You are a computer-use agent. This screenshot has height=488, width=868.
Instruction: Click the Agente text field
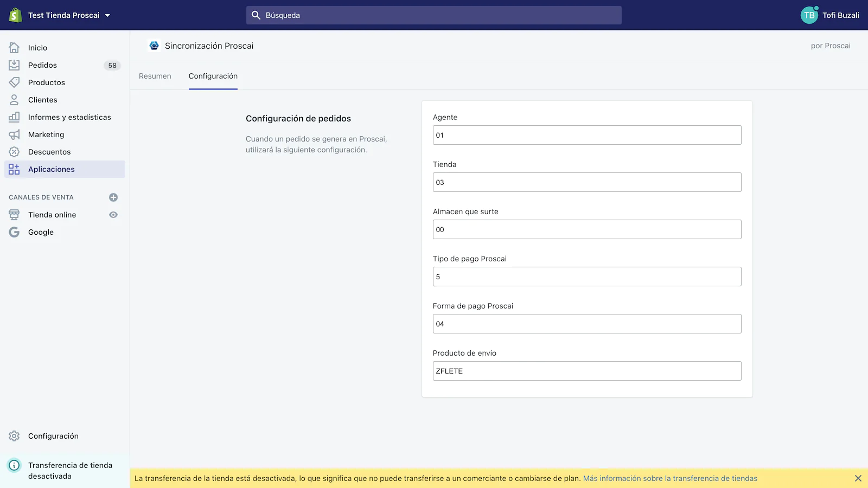tap(587, 135)
